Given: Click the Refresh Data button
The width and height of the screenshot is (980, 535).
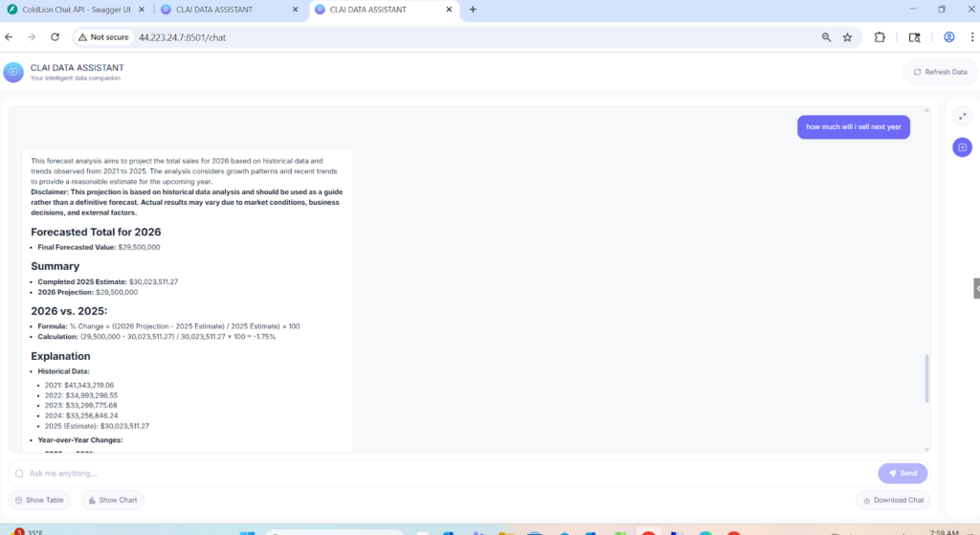Looking at the screenshot, I should tap(938, 72).
